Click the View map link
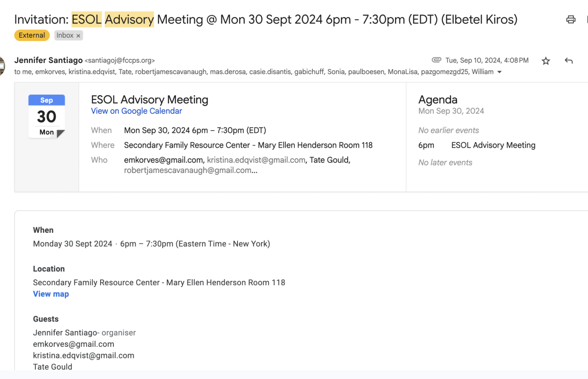Viewport: 588px width, 379px height. click(51, 294)
